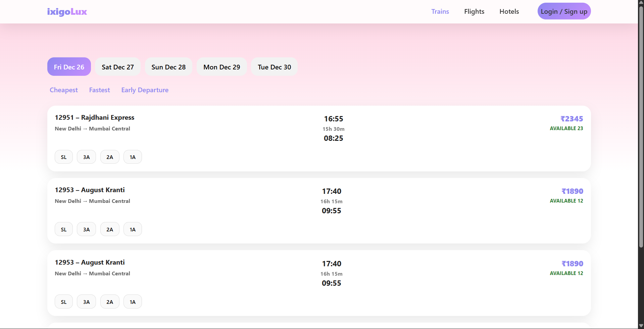Click the 16:55 departure time

click(x=334, y=119)
